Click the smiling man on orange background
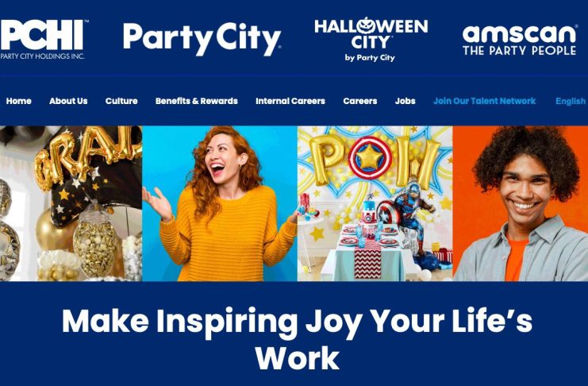Viewport: 588px width, 386px height. 520,203
